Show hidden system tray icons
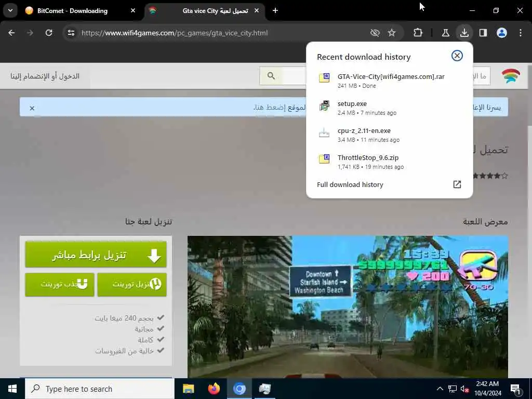Screen dimensions: 532x399 coord(440,389)
